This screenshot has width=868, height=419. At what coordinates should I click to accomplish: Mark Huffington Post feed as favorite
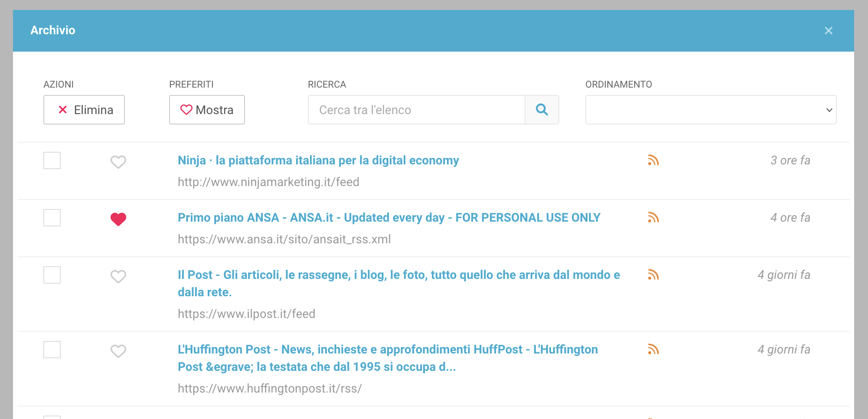click(x=118, y=351)
